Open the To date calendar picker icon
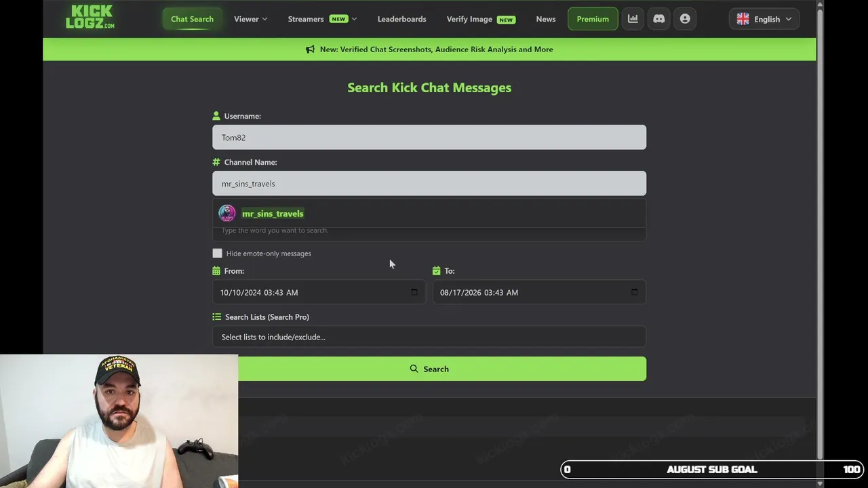The height and width of the screenshot is (488, 868). (634, 292)
